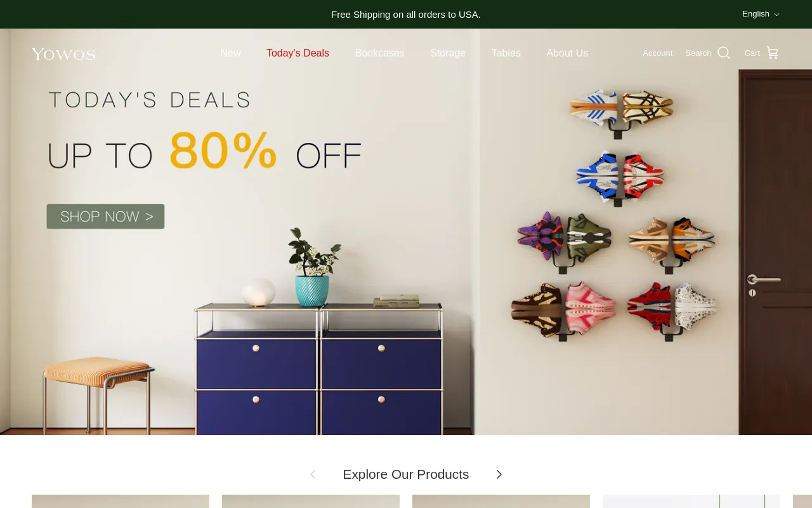Open the Account link
The width and height of the screenshot is (812, 508).
(x=657, y=53)
